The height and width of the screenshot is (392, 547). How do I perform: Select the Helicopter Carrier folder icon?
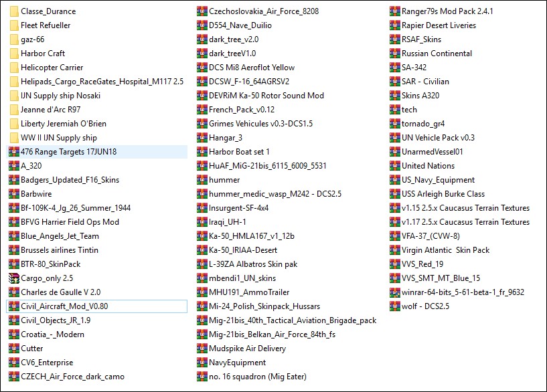coord(14,68)
